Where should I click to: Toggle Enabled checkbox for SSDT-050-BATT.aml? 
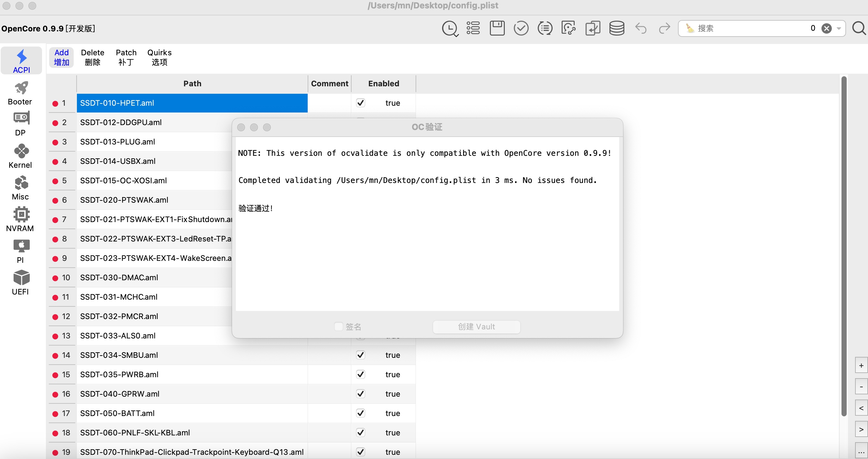[x=361, y=413]
